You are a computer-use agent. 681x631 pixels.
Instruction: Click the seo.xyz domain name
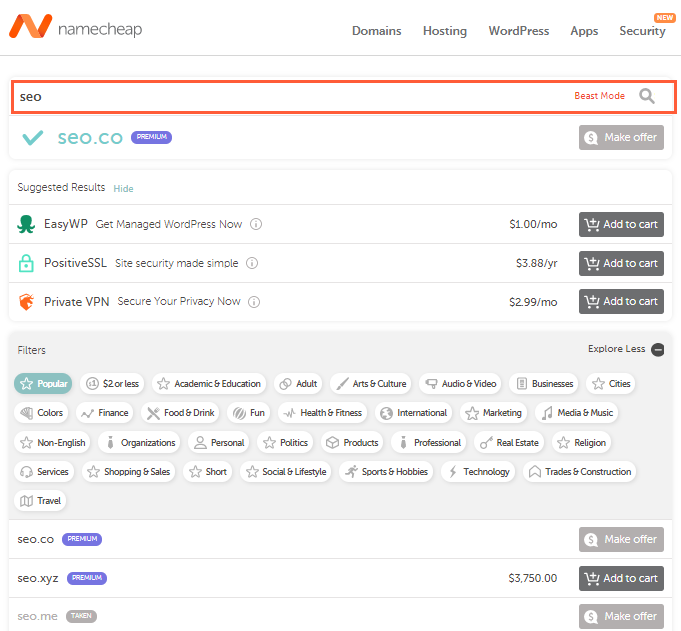click(x=38, y=578)
